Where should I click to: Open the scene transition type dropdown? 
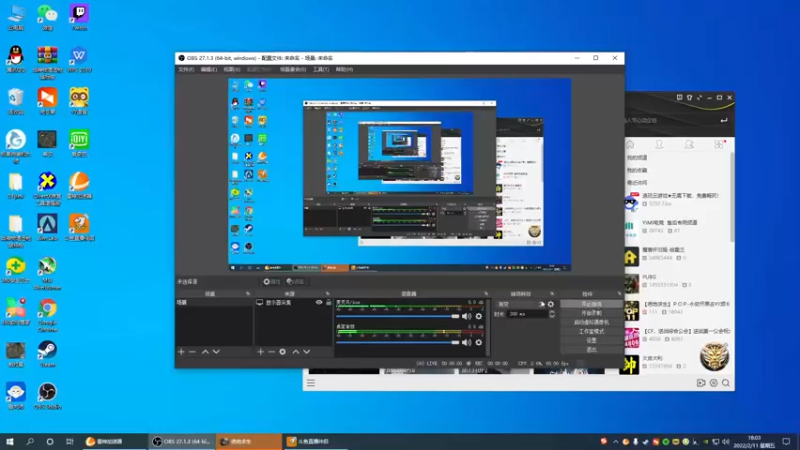(519, 304)
